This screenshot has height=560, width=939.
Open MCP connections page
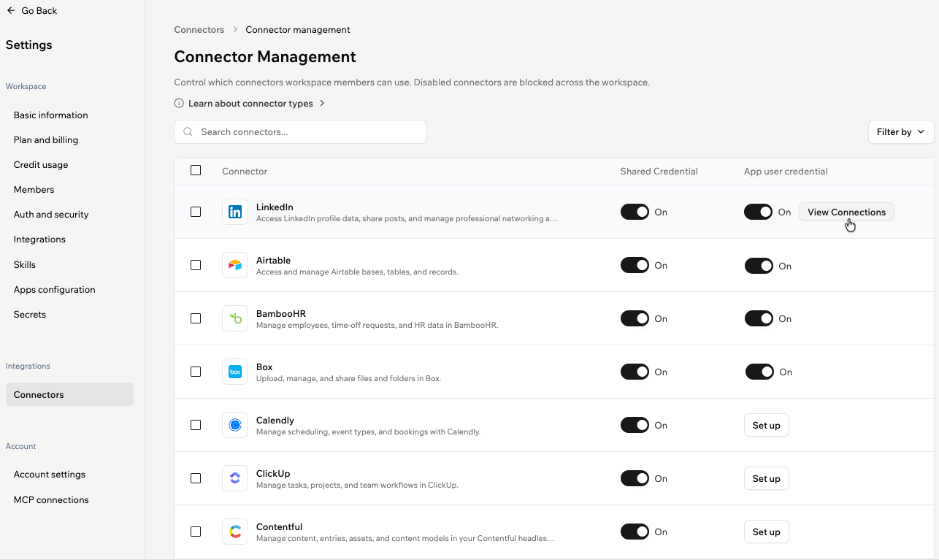pyautogui.click(x=51, y=500)
